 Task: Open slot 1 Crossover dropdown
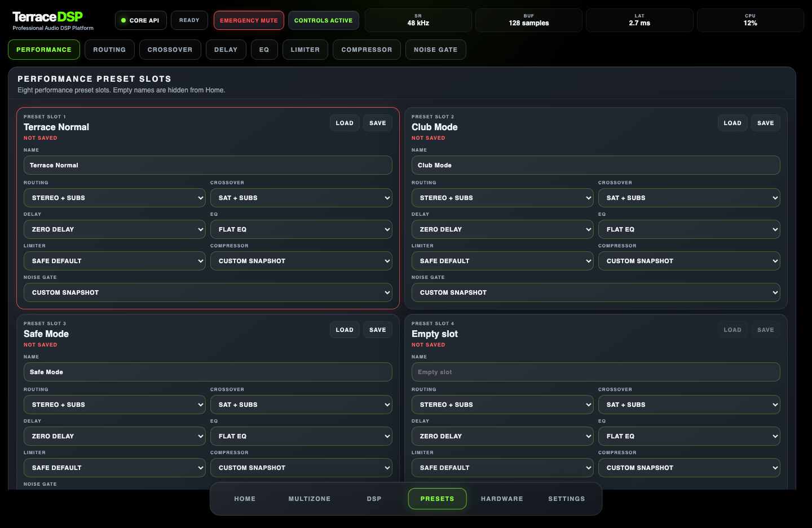point(301,198)
